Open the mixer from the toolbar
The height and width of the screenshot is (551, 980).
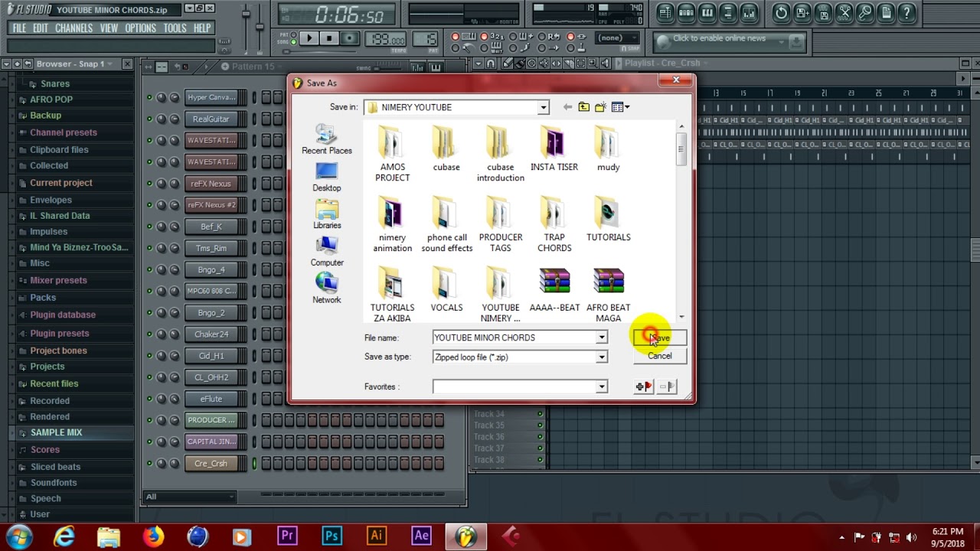750,12
